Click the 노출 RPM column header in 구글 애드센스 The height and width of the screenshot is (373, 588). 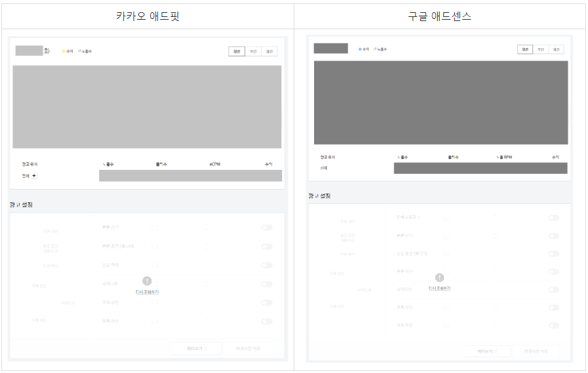pyautogui.click(x=504, y=157)
